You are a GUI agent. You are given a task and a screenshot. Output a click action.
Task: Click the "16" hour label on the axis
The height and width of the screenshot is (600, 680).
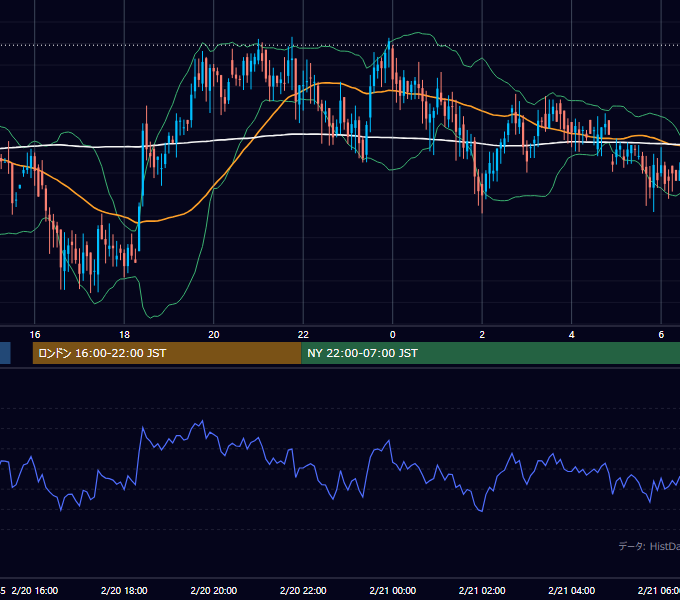tap(35, 334)
